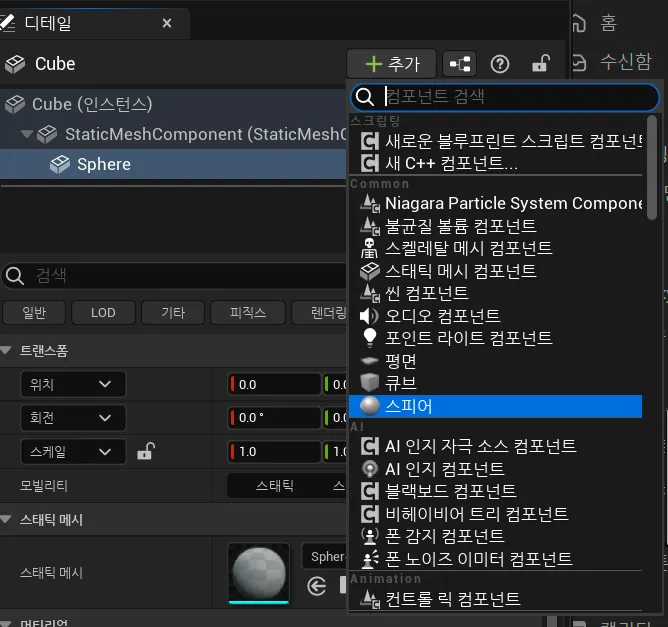Select StaticMeshComponent tree row
Screen dimensions: 668x627
tap(173, 134)
